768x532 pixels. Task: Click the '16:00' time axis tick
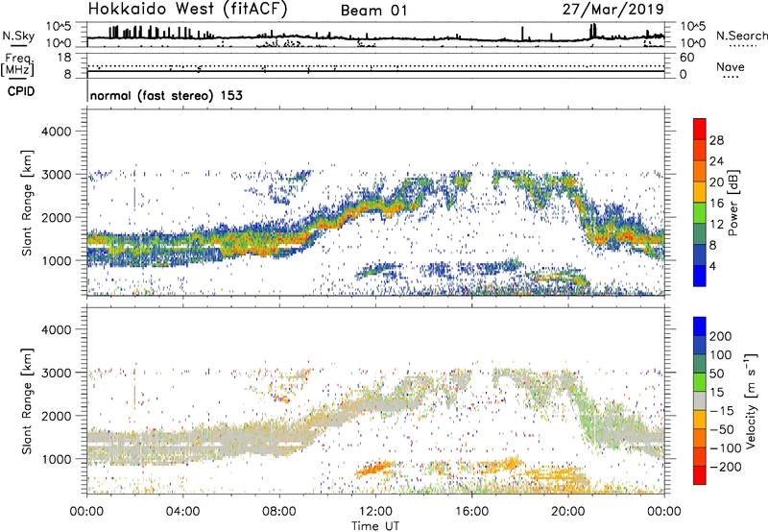pyautogui.click(x=472, y=512)
